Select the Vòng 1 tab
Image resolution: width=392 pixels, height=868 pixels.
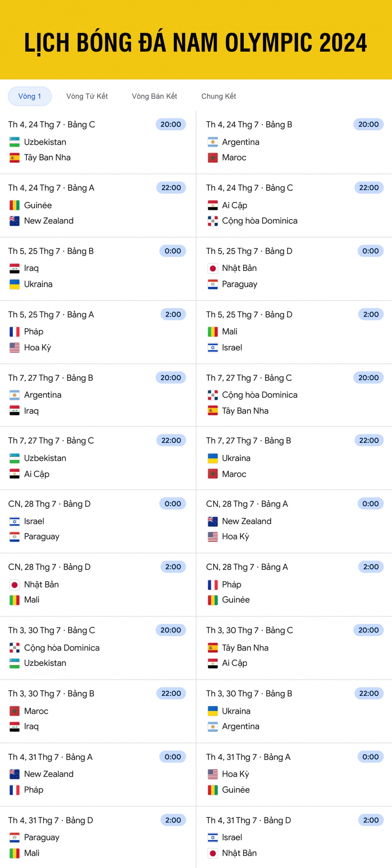(x=30, y=96)
